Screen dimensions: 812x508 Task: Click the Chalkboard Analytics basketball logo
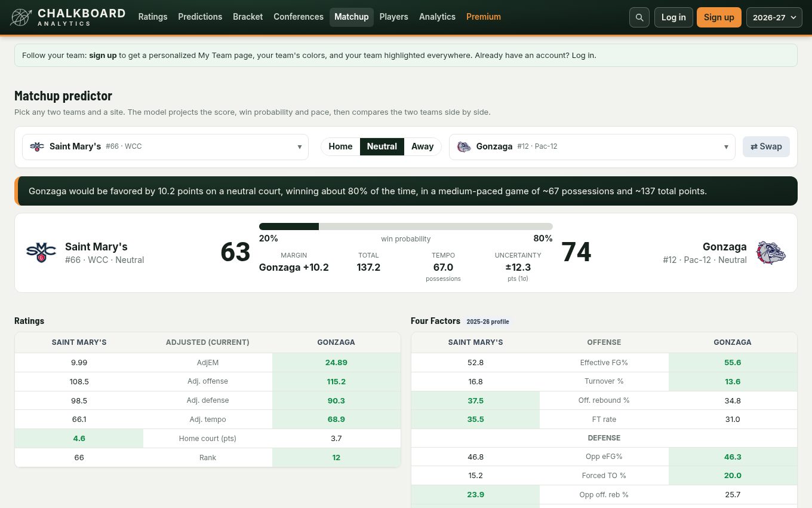point(21,17)
